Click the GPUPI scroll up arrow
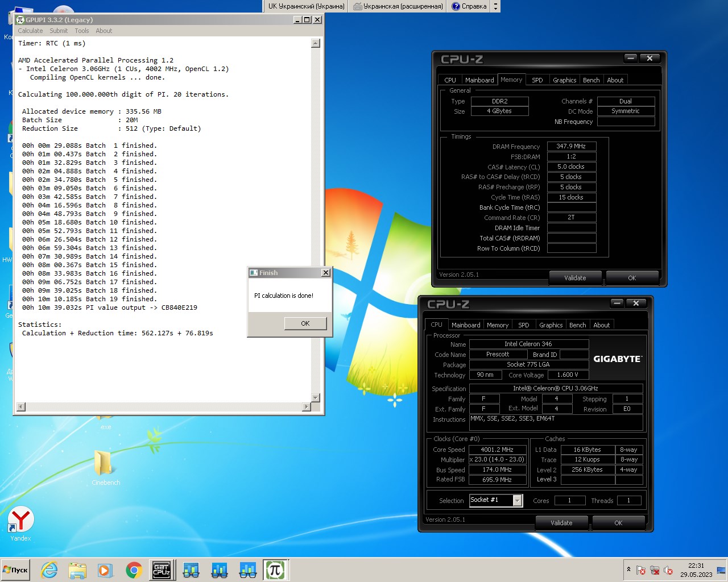Image resolution: width=728 pixels, height=582 pixels. 316,44
